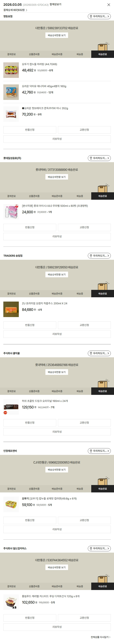This screenshot has width=114, height=644.
Task: Click 반품신청 for 롯데 아이시스 order
Action: tap(30, 227)
